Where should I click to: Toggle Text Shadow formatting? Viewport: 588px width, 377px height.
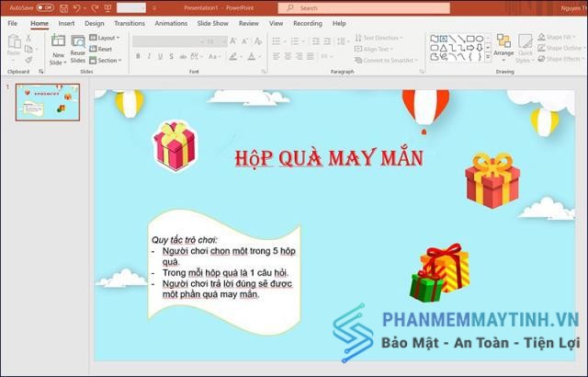coord(172,57)
